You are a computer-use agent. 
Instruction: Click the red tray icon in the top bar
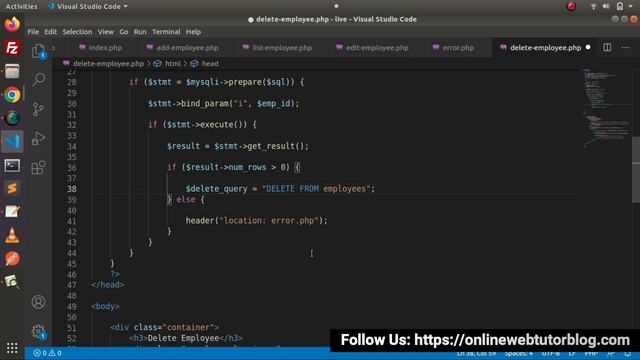(x=571, y=6)
